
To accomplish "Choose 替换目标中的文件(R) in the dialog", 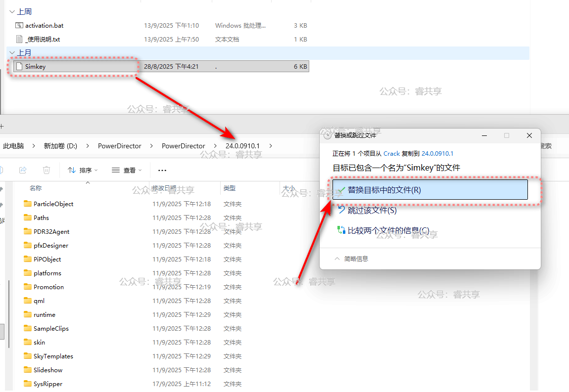I will 430,190.
